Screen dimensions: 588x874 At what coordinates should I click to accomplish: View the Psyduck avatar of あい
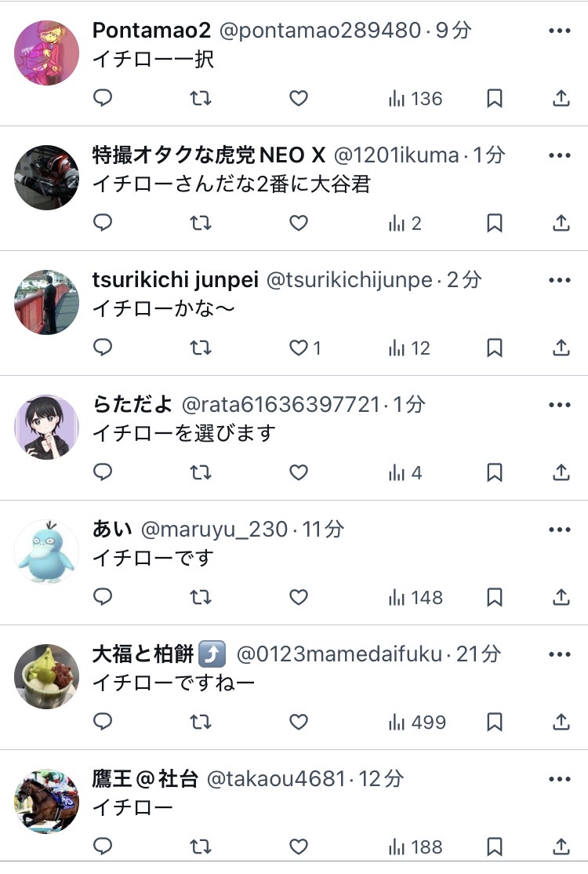[47, 552]
